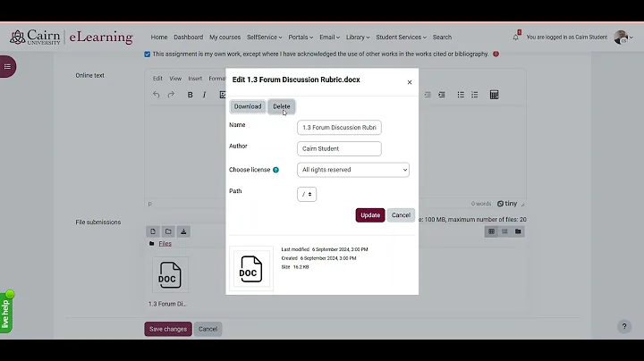The width and height of the screenshot is (644, 361).
Task: Switch file view to folder tree
Action: click(518, 231)
